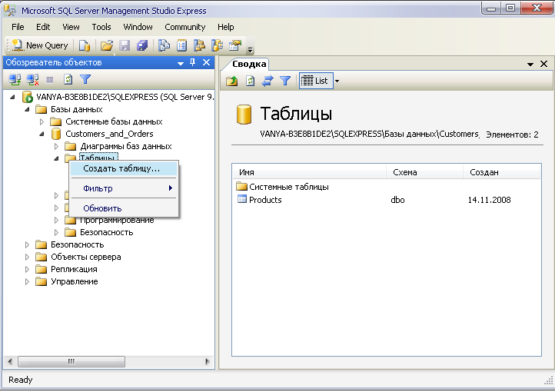Select the Customers_and_Orders database
This screenshot has width=555, height=392.
pyautogui.click(x=109, y=134)
